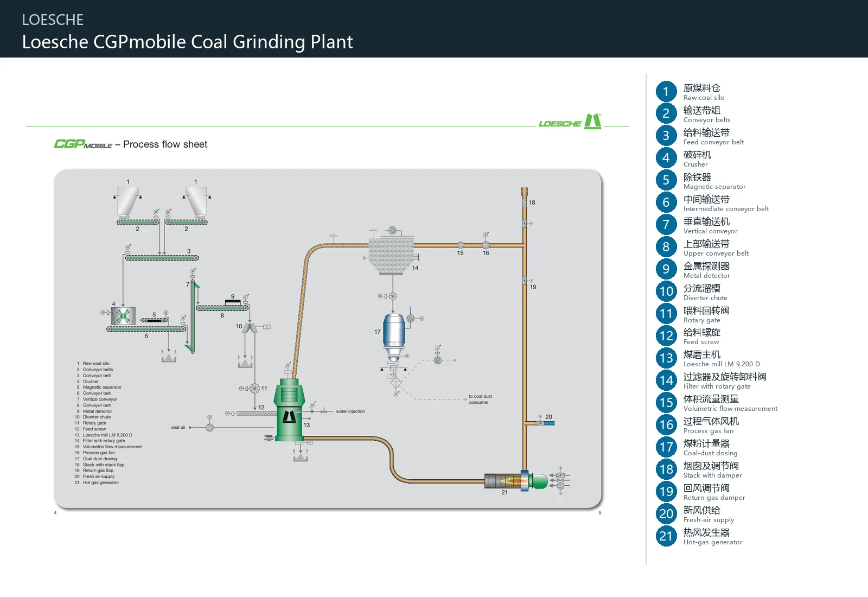Click the stack top labeled 18 in diagram
The image size is (868, 597).
coord(525,192)
